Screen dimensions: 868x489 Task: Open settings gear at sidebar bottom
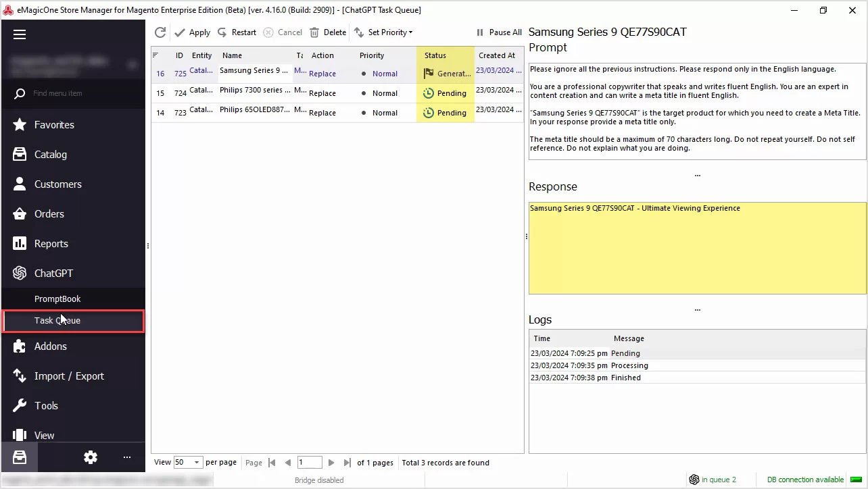(x=91, y=457)
